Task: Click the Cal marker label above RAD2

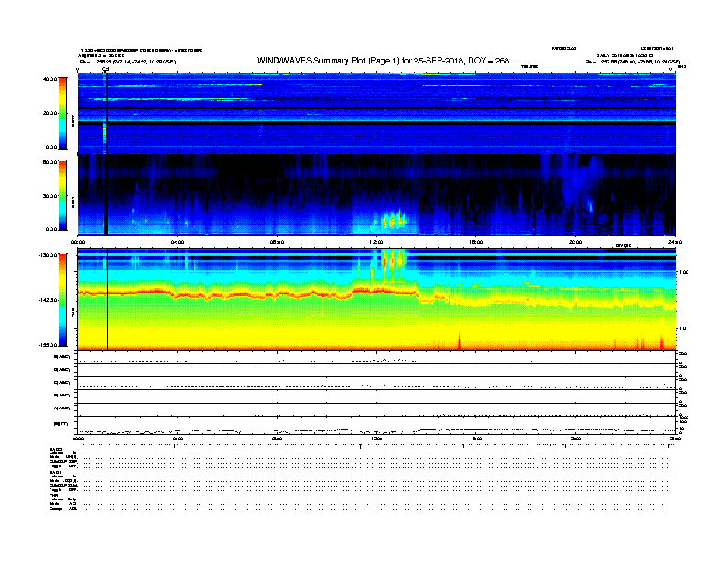Action: click(106, 70)
